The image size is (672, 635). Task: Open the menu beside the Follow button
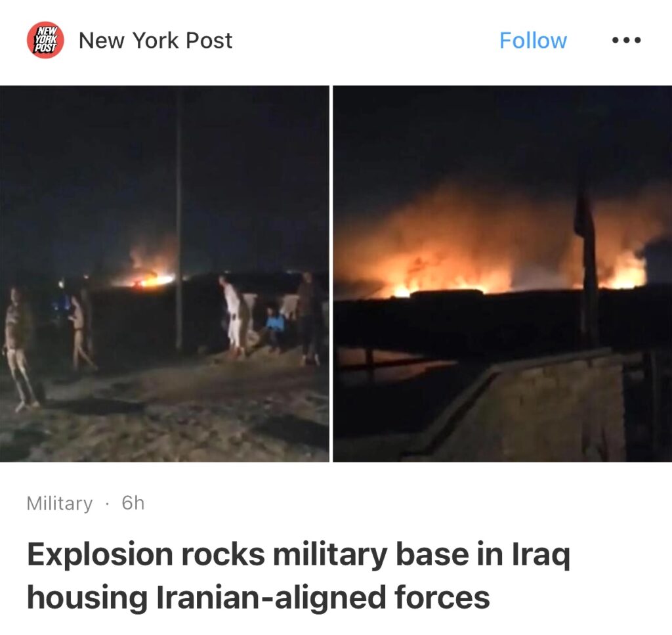(x=626, y=40)
